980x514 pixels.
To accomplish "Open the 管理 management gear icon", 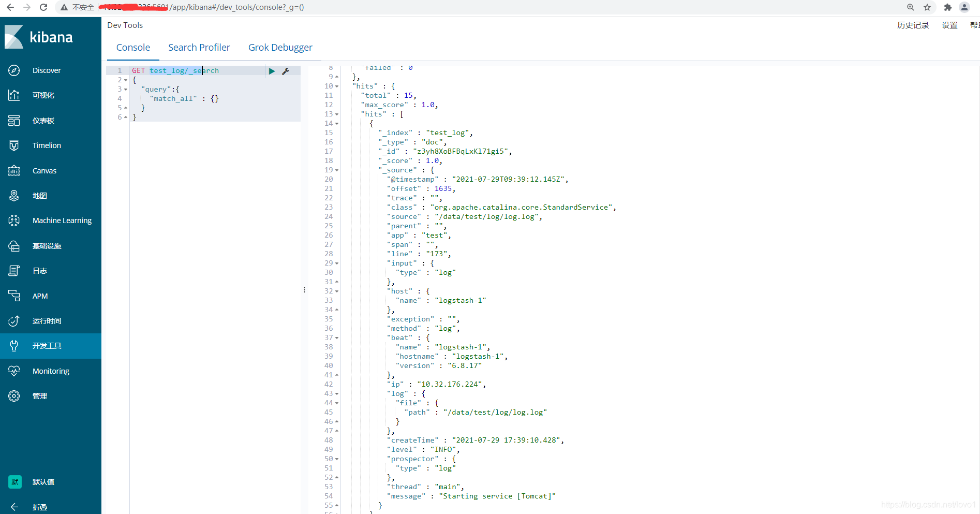I will coord(14,396).
